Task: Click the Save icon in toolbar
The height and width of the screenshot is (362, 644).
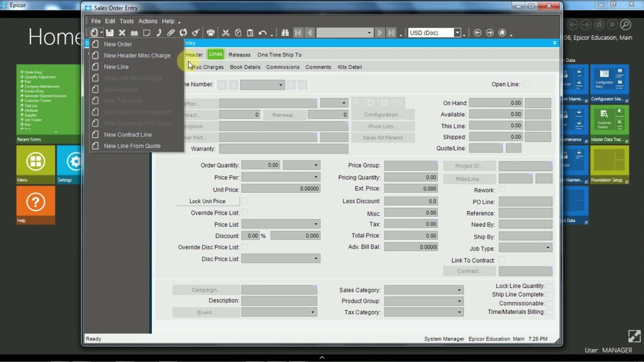Action: 110,33
